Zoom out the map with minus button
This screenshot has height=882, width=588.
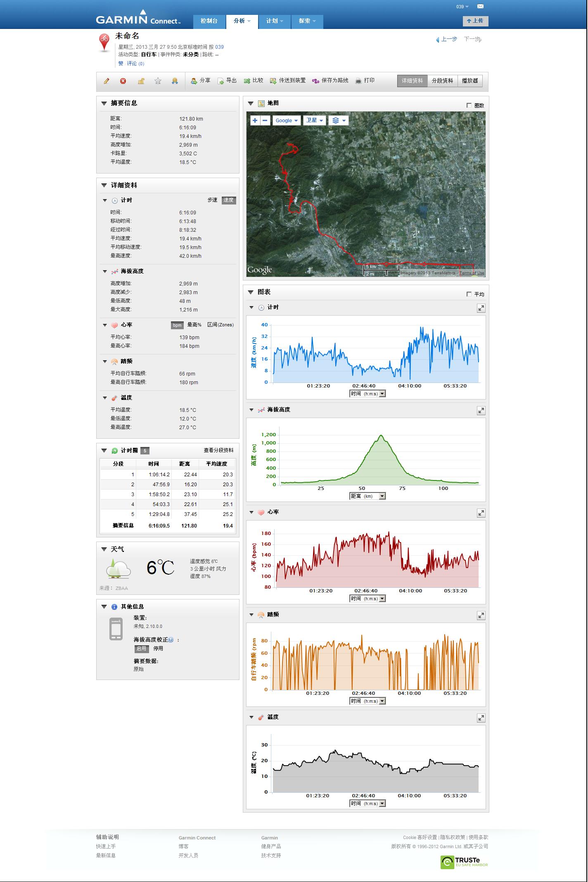pos(265,120)
